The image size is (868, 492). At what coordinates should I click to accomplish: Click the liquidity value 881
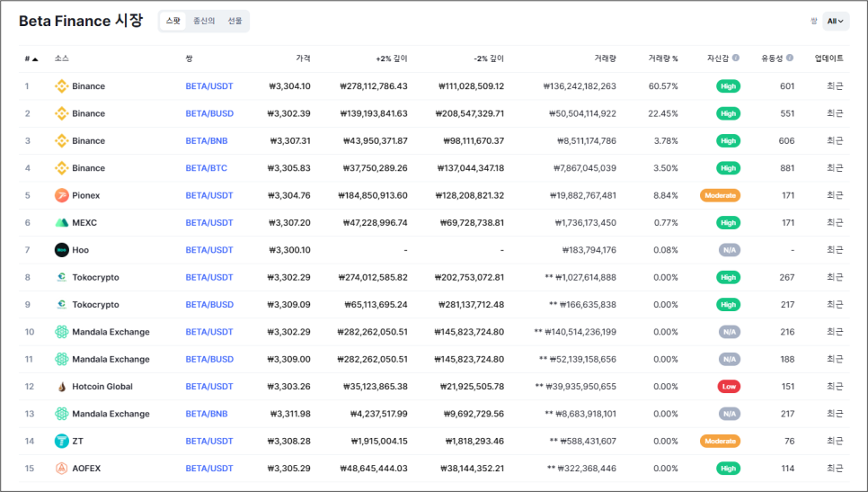point(787,168)
